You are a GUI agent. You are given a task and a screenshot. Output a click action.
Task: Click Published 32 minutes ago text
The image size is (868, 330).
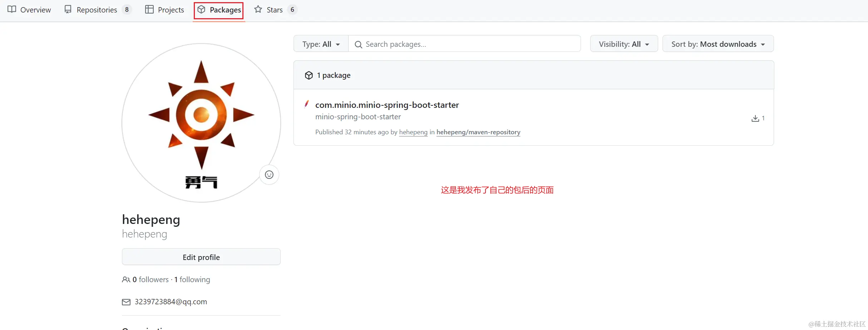point(352,132)
